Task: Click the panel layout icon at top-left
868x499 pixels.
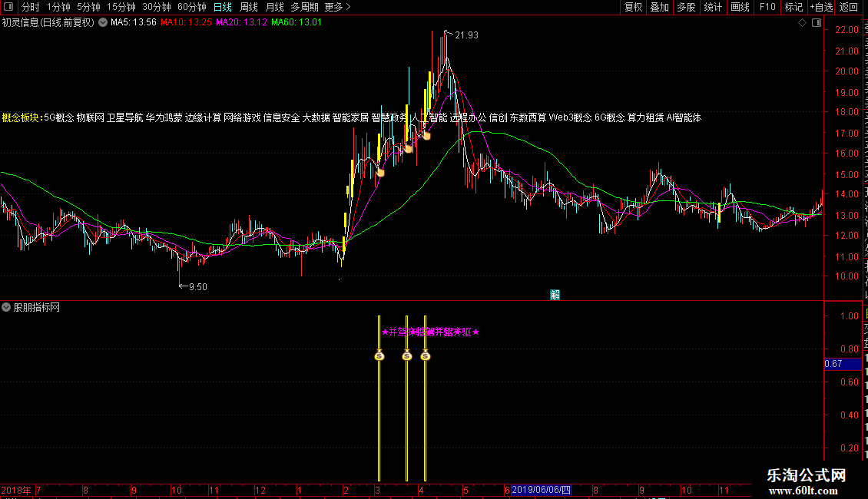Action: pyautogui.click(x=8, y=7)
